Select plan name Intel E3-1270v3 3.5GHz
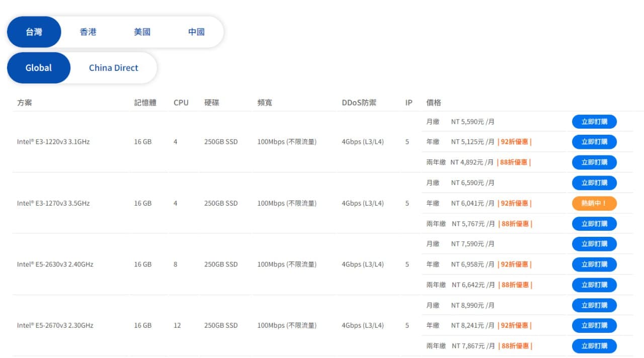644x358 pixels. click(53, 203)
